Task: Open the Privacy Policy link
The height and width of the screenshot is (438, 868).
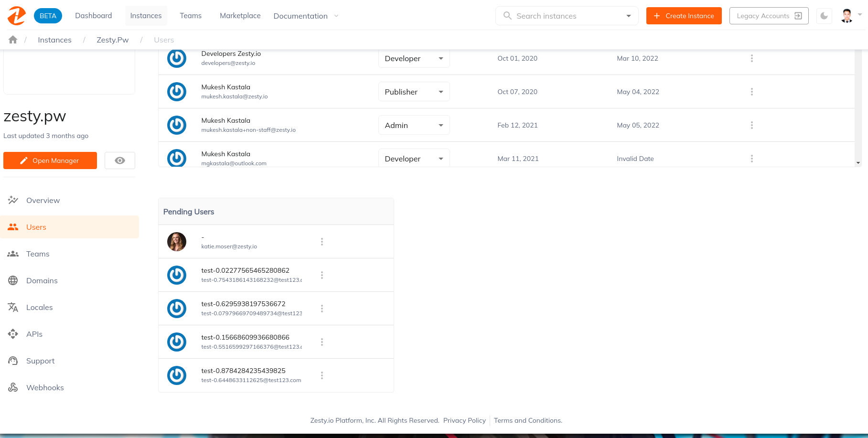Action: tap(464, 420)
